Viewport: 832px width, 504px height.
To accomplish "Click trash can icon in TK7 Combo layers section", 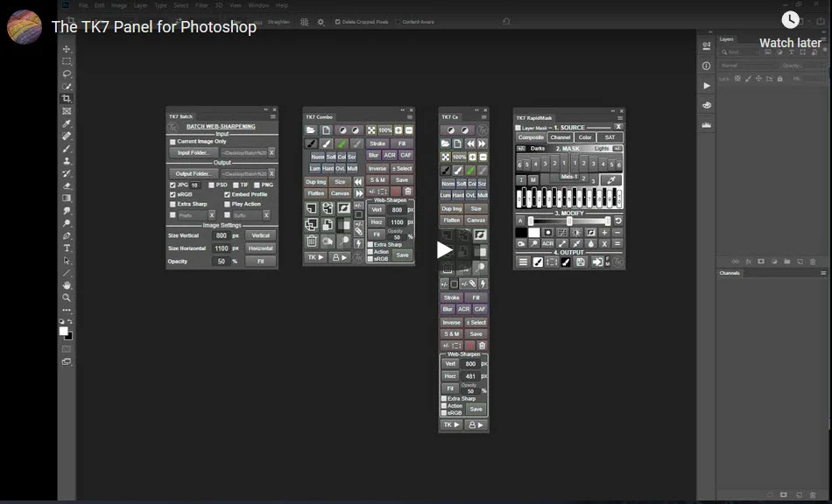I will pos(312,241).
